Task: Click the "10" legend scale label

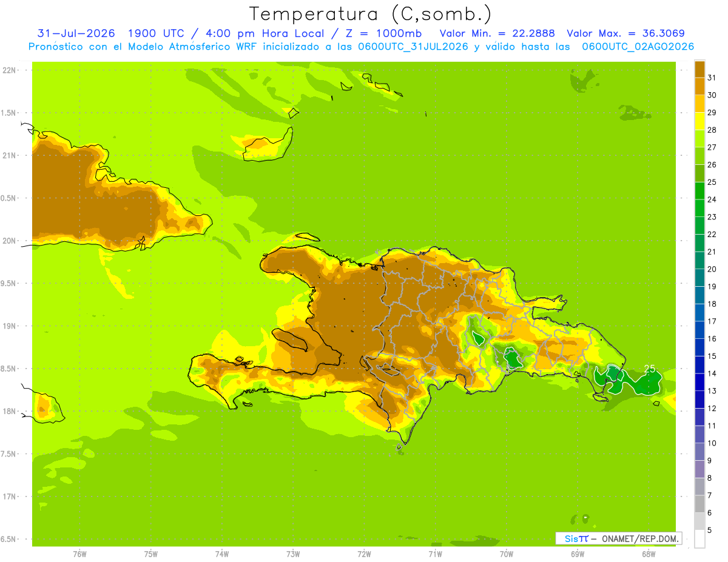Action: [712, 443]
